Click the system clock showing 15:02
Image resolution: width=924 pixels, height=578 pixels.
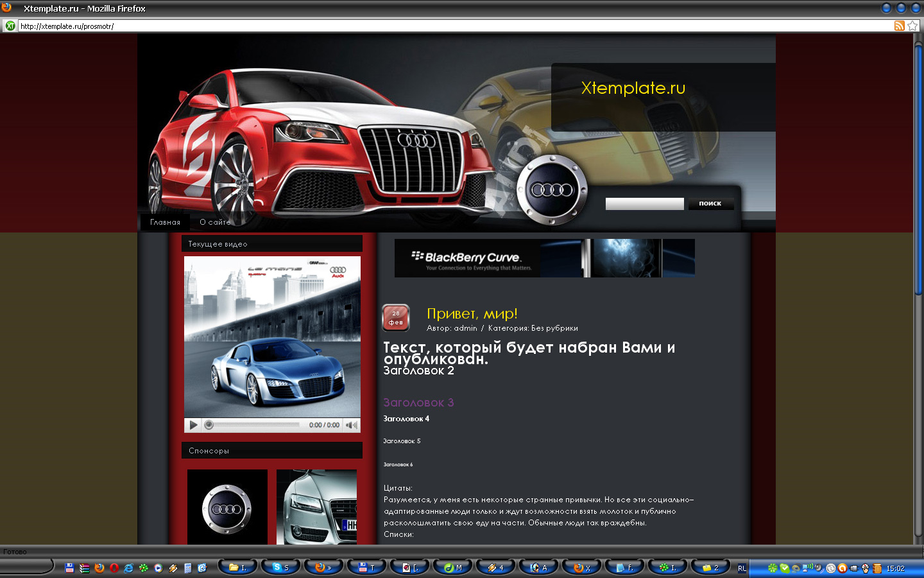tap(895, 568)
